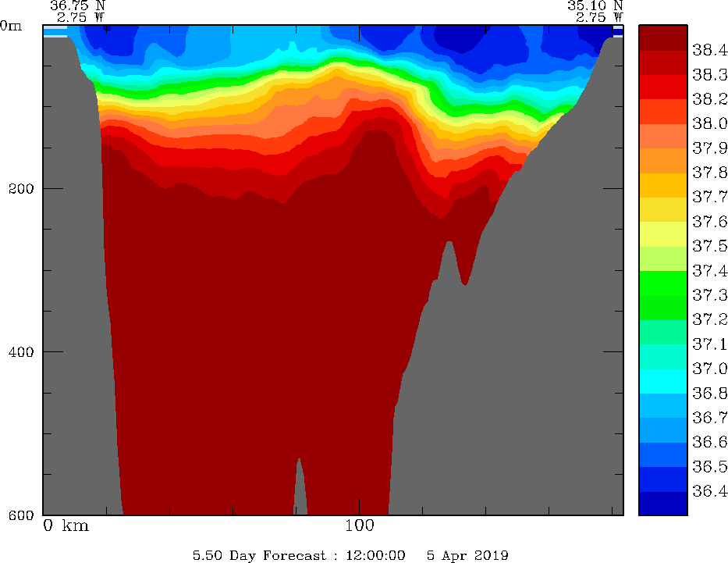The height and width of the screenshot is (563, 728).
Task: Click the 35.10 N end coordinate label
Action: [x=595, y=5]
